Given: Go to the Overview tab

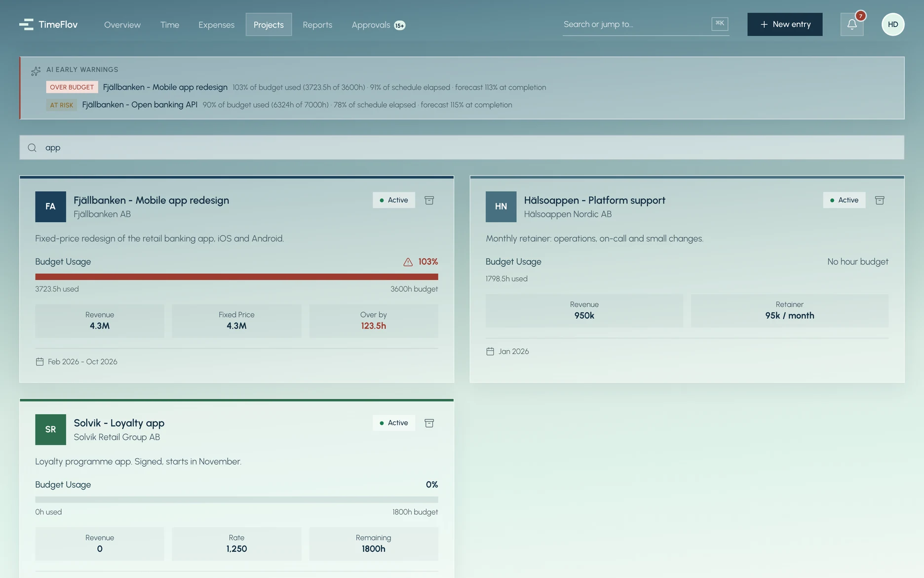Looking at the screenshot, I should tap(122, 25).
